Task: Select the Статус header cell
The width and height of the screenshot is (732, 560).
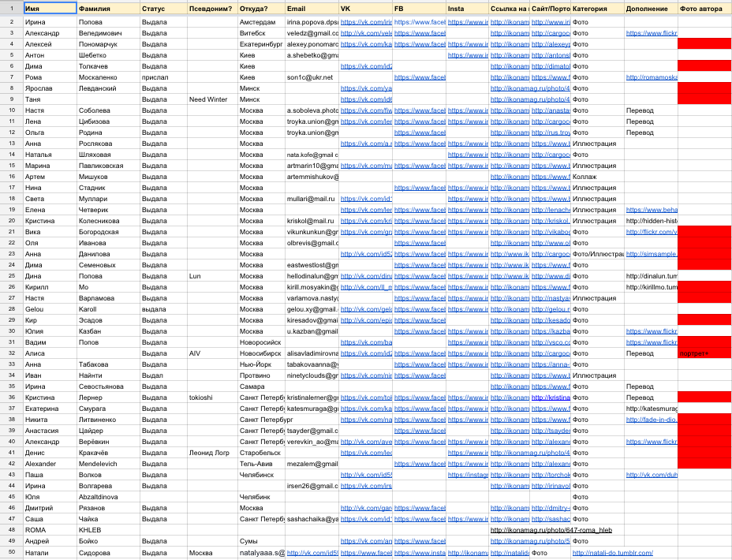Action: (163, 9)
